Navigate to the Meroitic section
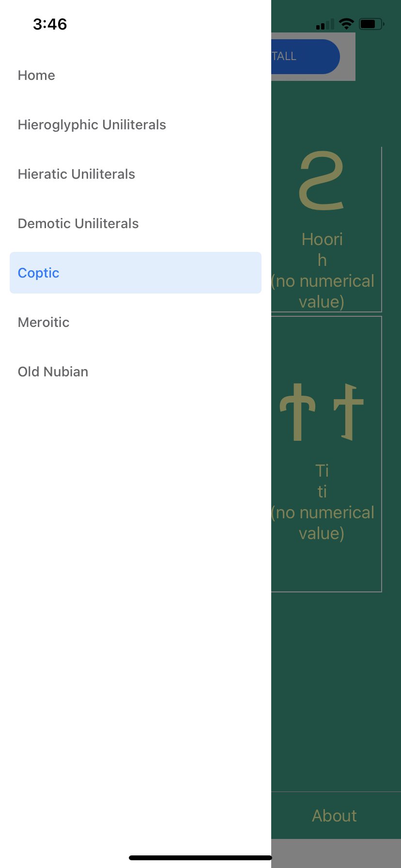Screen dimensions: 401x868 pos(44,323)
